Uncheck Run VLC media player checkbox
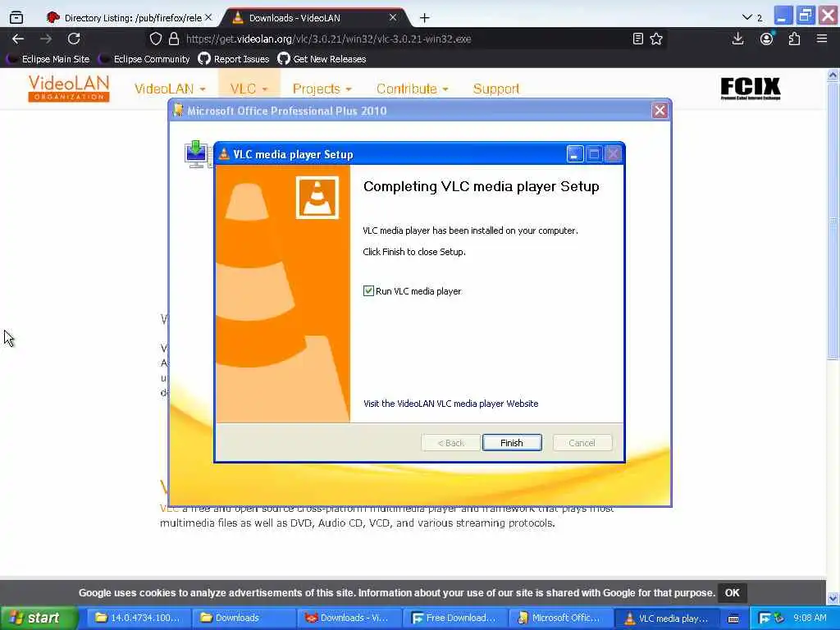Viewport: 840px width, 630px height. [368, 291]
